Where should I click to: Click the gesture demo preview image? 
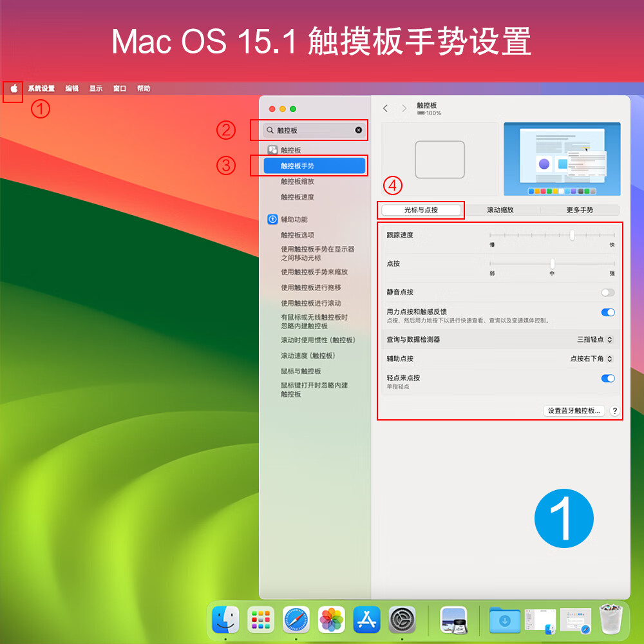[x=562, y=159]
